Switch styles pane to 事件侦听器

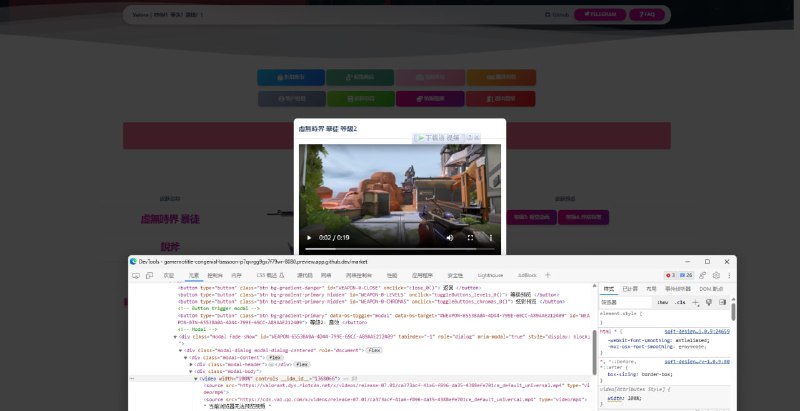(x=678, y=289)
